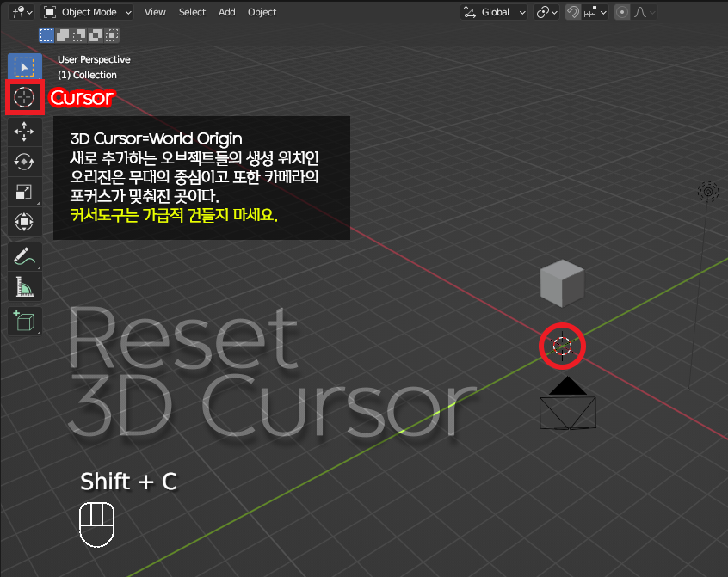Select the Measure ruler tool

25,286
